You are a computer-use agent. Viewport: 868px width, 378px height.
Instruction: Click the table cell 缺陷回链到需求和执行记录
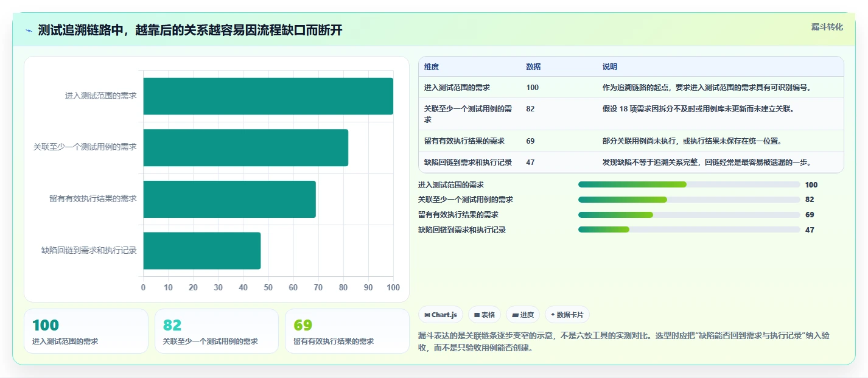468,163
